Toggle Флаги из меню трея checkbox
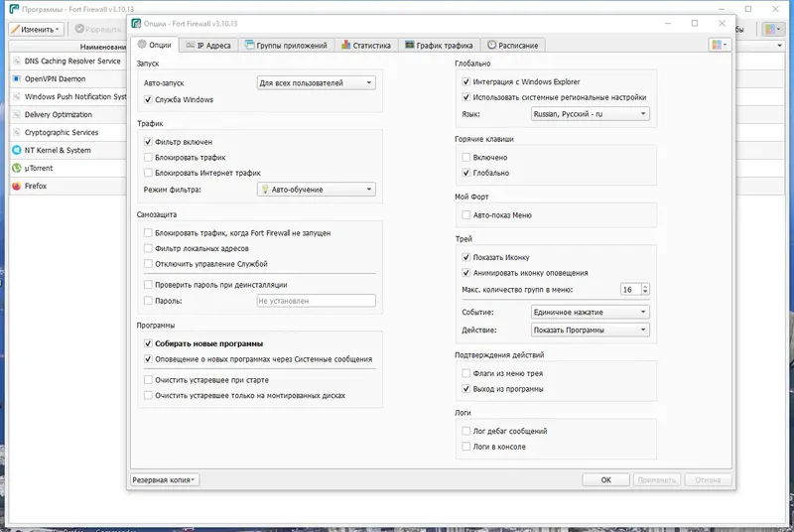This screenshot has width=794, height=532. click(x=465, y=373)
